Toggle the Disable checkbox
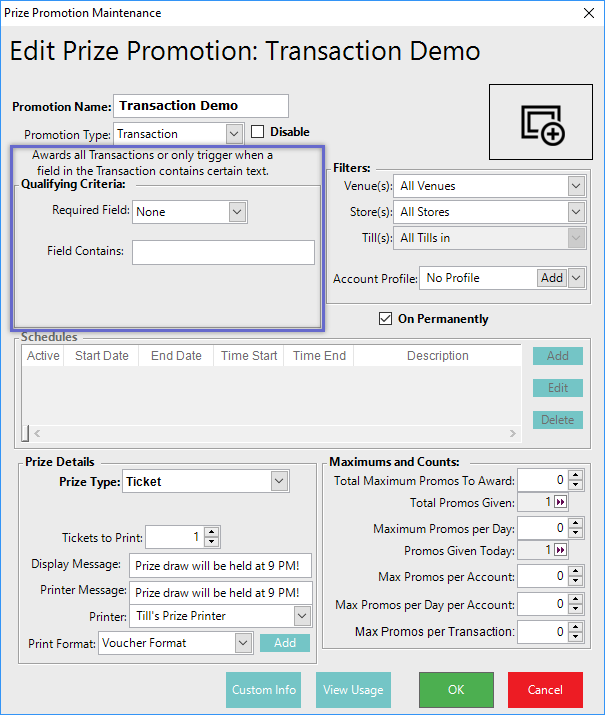 click(x=258, y=132)
